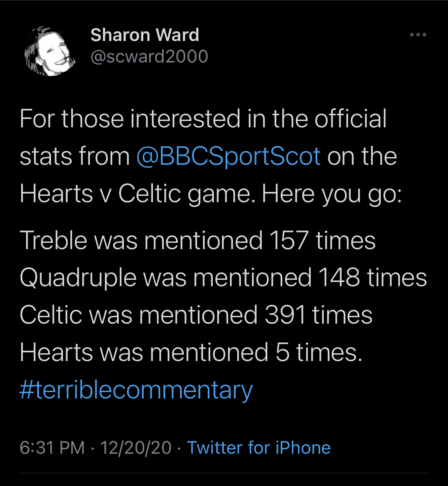The width and height of the screenshot is (448, 486).
Task: Click the words 'stats from' before the mention
Action: (x=74, y=156)
